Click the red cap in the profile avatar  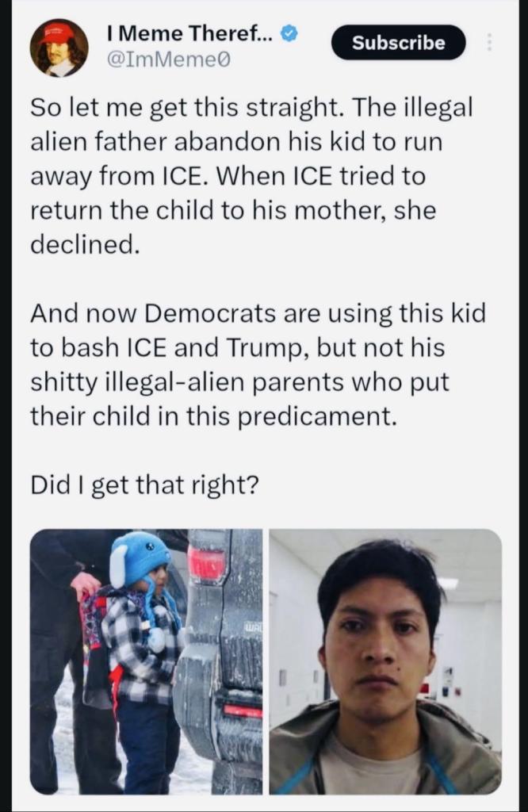(x=57, y=35)
